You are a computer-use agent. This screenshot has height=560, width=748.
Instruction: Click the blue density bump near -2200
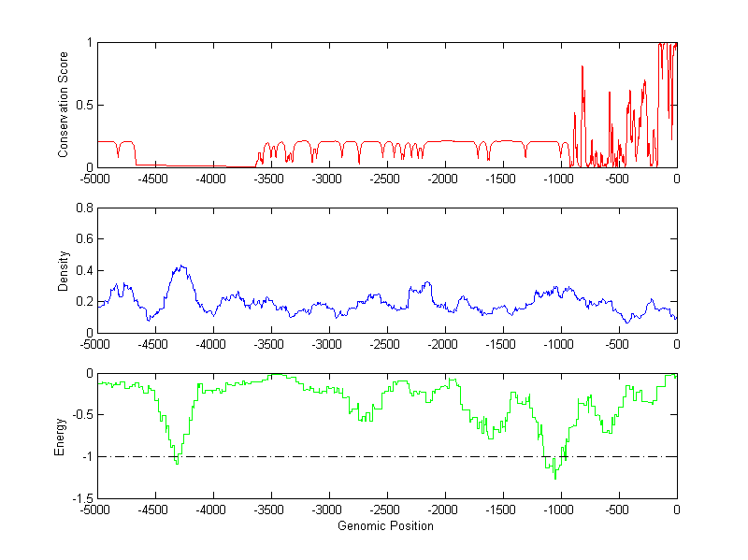(x=426, y=282)
